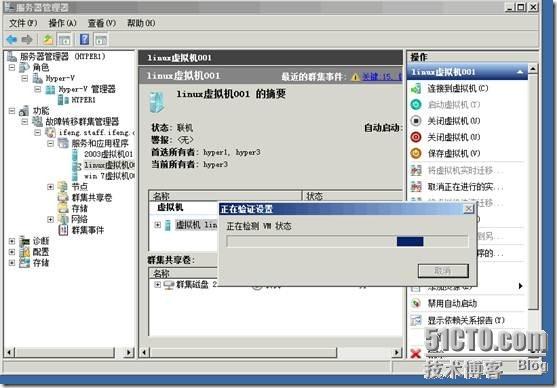
Task: Select 群集共享卷 in the tree
Action: click(x=92, y=198)
